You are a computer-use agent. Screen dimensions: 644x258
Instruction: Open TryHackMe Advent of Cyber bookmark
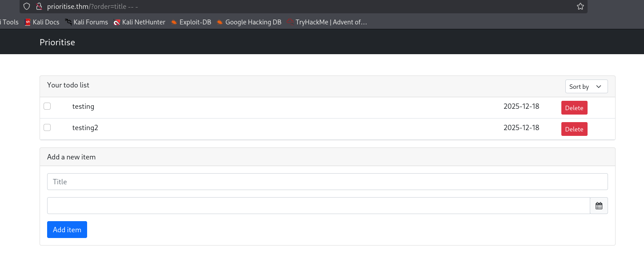click(327, 22)
